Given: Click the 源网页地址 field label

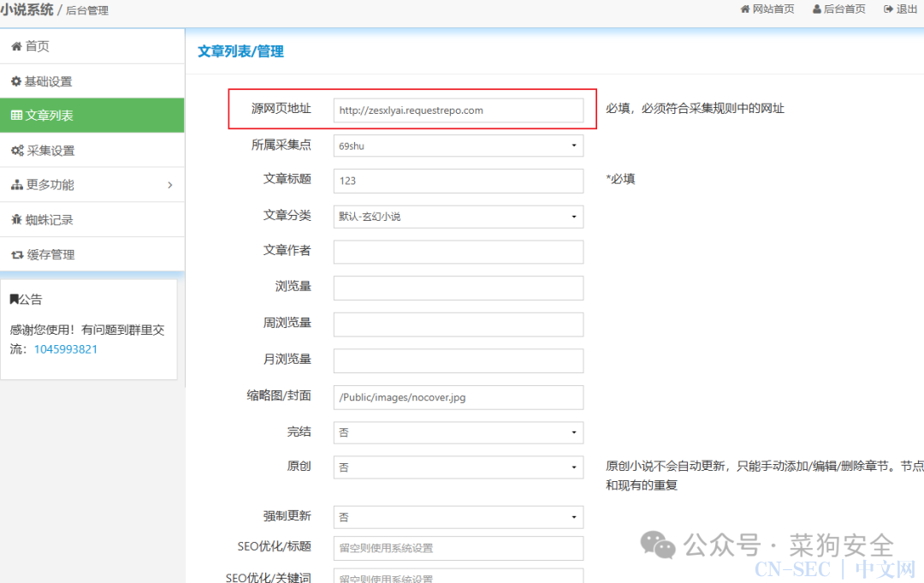Looking at the screenshot, I should tap(281, 109).
